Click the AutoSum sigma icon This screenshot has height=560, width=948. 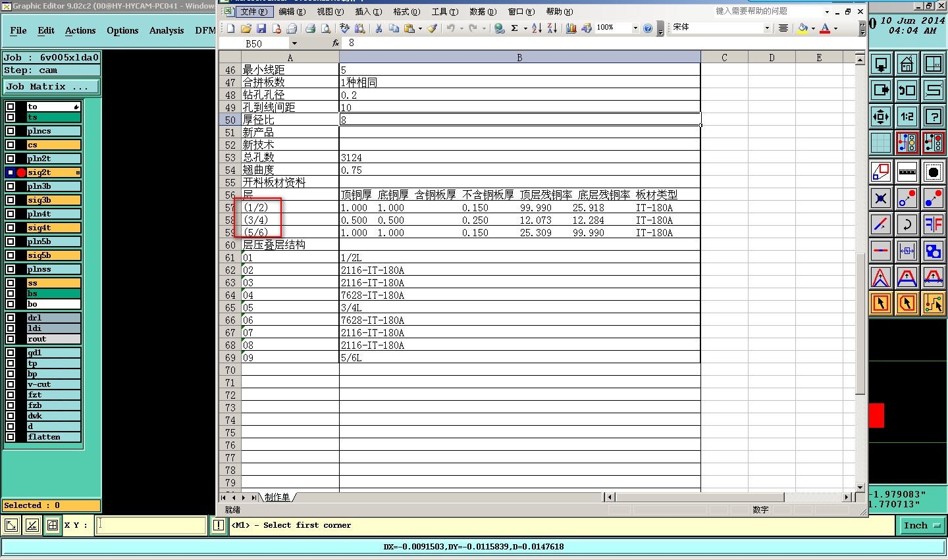515,28
